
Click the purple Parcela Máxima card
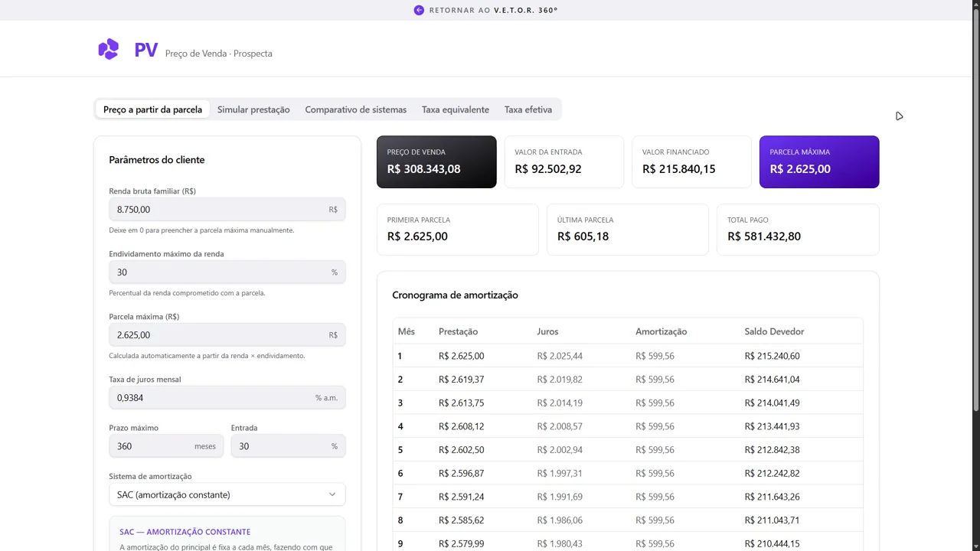tap(819, 161)
